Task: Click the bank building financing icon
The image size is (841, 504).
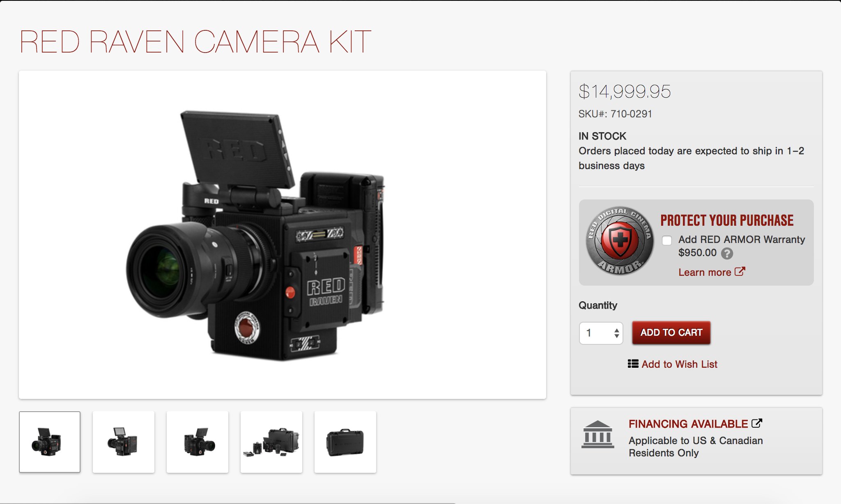Action: pyautogui.click(x=598, y=434)
